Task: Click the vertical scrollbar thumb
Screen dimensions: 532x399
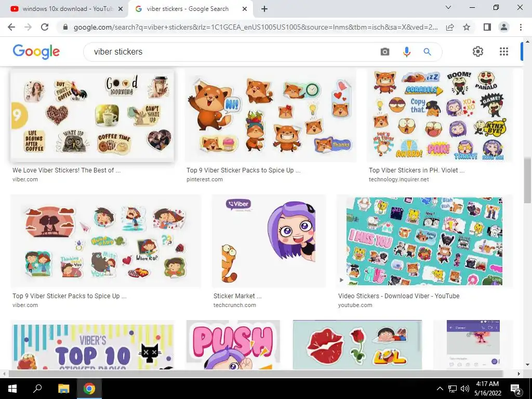Action: pyautogui.click(x=527, y=181)
